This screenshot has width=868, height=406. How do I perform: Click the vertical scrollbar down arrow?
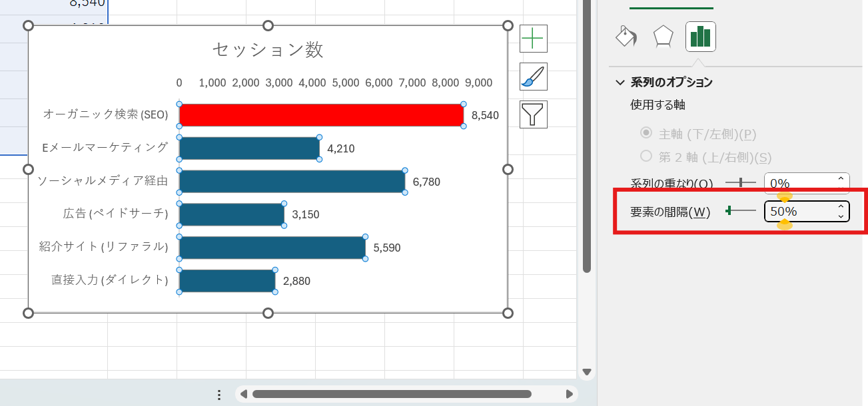click(x=588, y=373)
